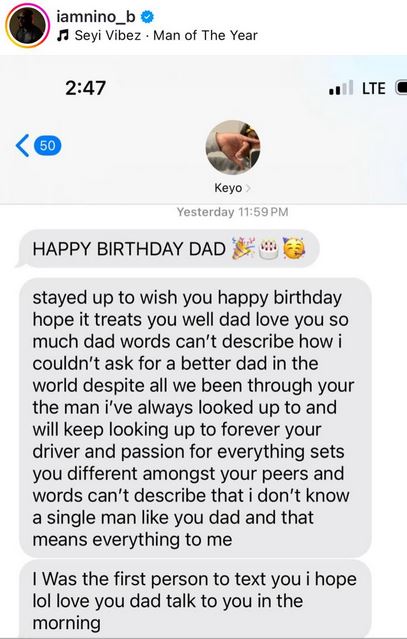Tap the 50 unread messages badge
407x639 pixels.
48,145
